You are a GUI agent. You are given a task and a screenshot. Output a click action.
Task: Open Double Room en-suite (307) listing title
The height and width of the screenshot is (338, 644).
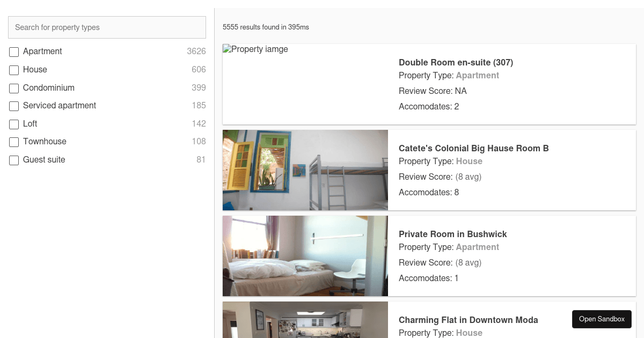456,62
